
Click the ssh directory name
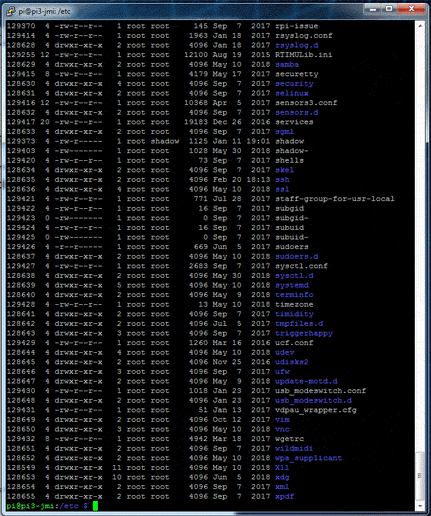(282, 180)
